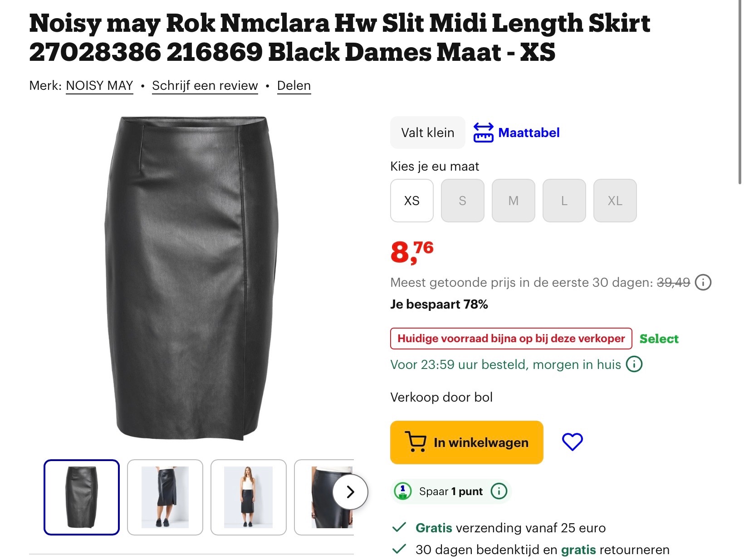Show next product thumbnails with arrow
The width and height of the screenshot is (744, 560).
350,492
